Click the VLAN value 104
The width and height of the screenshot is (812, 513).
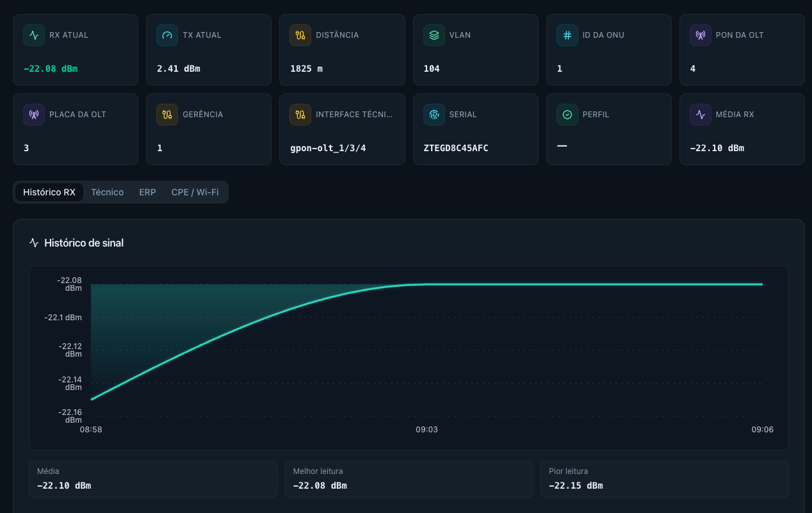tap(432, 69)
